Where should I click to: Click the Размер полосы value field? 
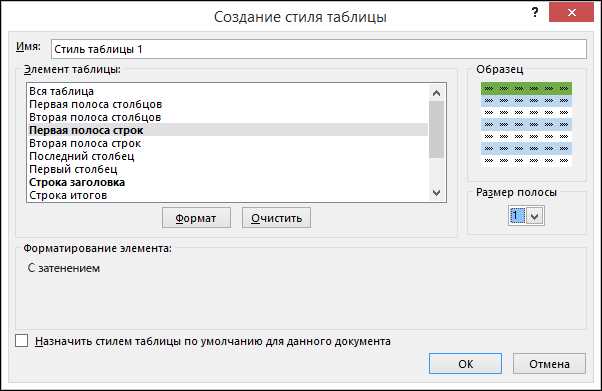click(x=517, y=215)
